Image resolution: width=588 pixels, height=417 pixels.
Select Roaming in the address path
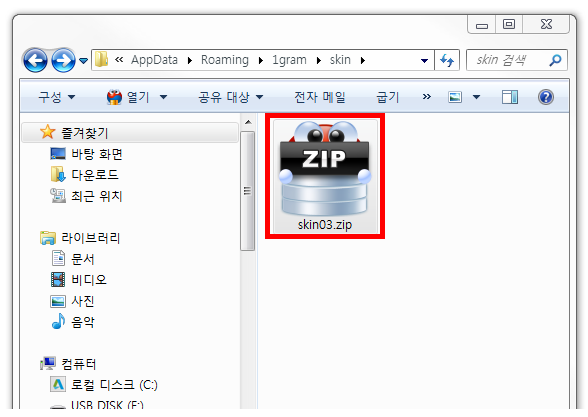point(225,60)
